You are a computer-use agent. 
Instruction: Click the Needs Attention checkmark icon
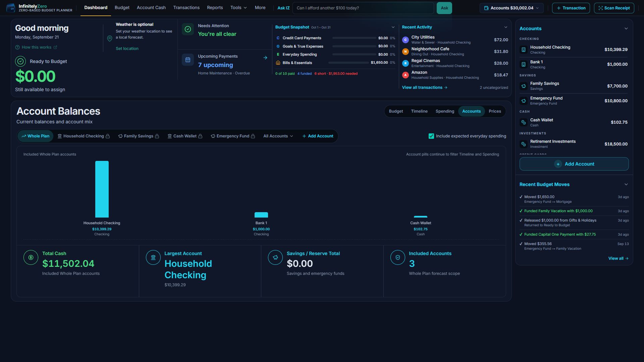(x=188, y=29)
